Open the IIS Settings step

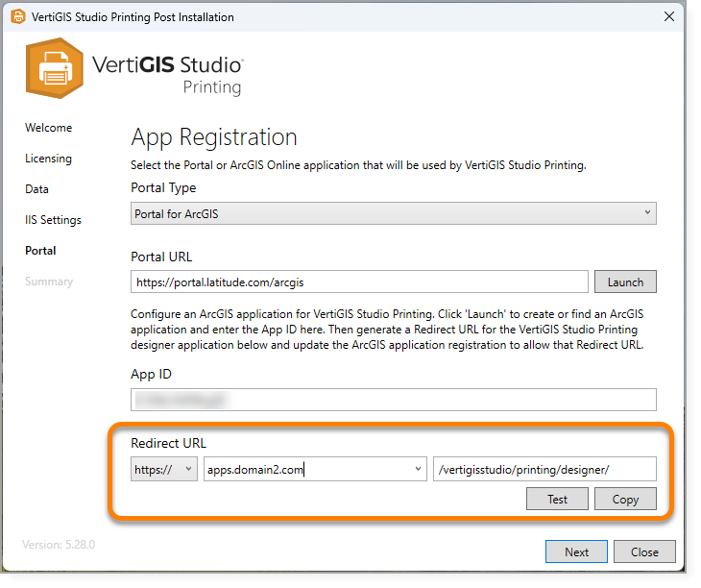point(53,220)
